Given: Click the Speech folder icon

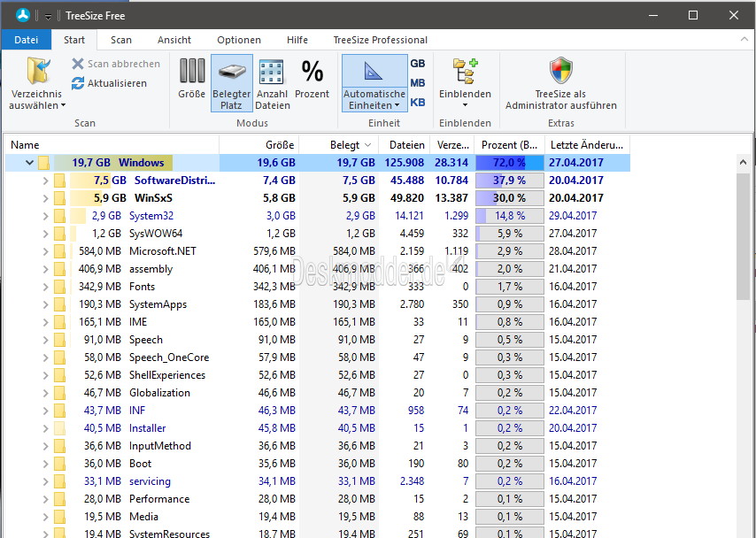Looking at the screenshot, I should point(59,340).
